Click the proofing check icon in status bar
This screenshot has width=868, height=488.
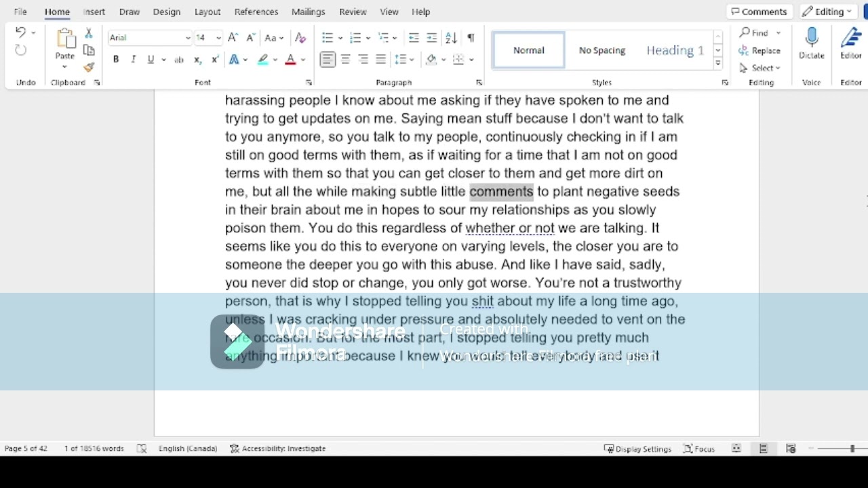click(142, 449)
